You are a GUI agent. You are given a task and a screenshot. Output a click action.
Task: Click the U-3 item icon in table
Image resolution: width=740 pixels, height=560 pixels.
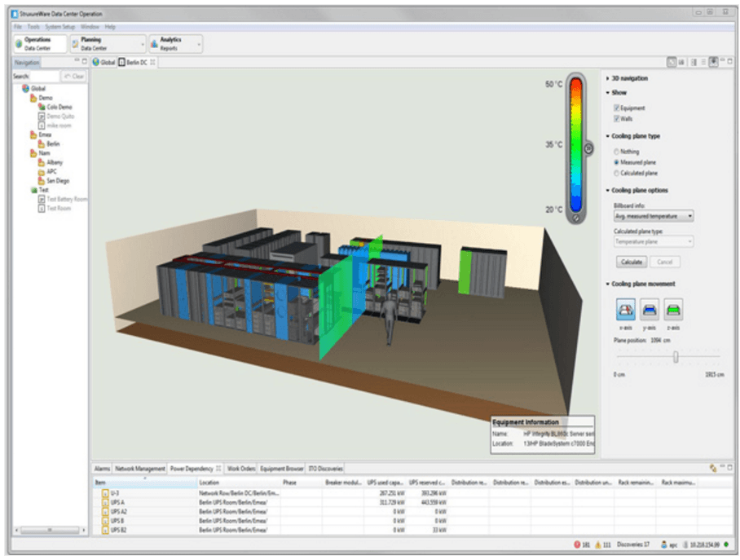(x=105, y=493)
